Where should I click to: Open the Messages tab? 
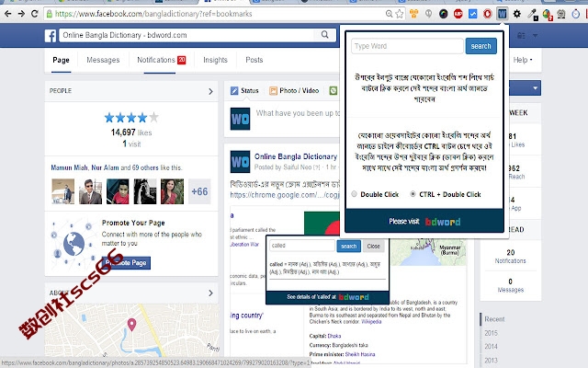click(x=103, y=60)
